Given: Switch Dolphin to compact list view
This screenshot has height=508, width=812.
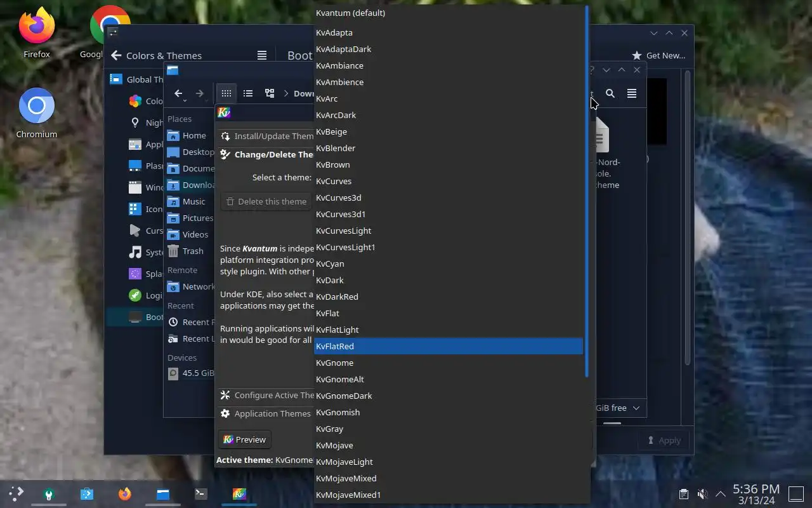Looking at the screenshot, I should 248,93.
